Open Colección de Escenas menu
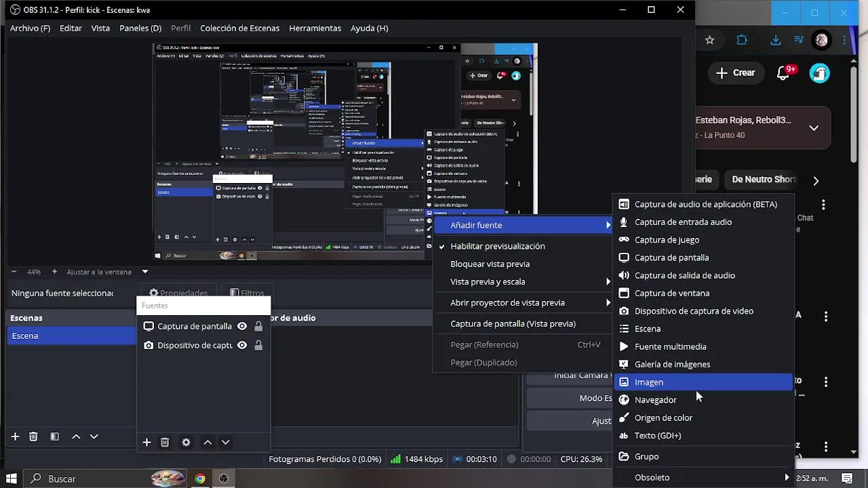This screenshot has height=488, width=868. 240,28
